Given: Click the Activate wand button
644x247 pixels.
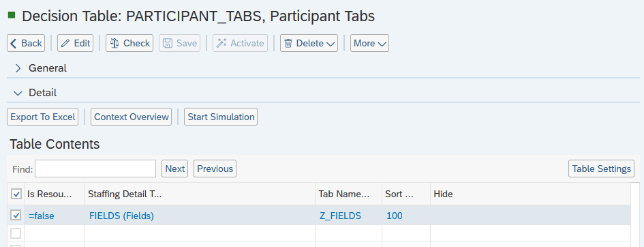Looking at the screenshot, I should pos(240,43).
